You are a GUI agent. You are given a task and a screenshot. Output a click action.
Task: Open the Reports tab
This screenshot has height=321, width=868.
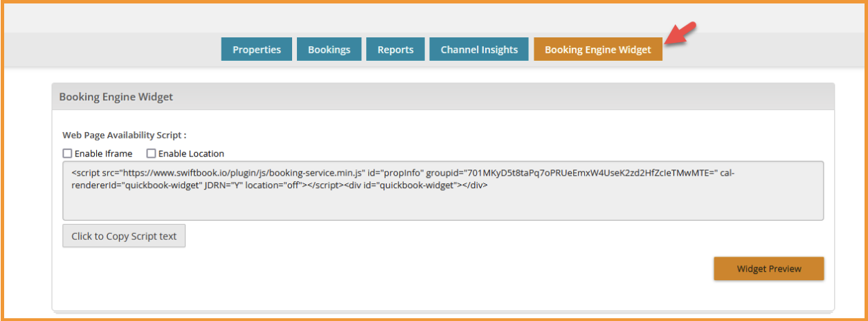point(395,49)
